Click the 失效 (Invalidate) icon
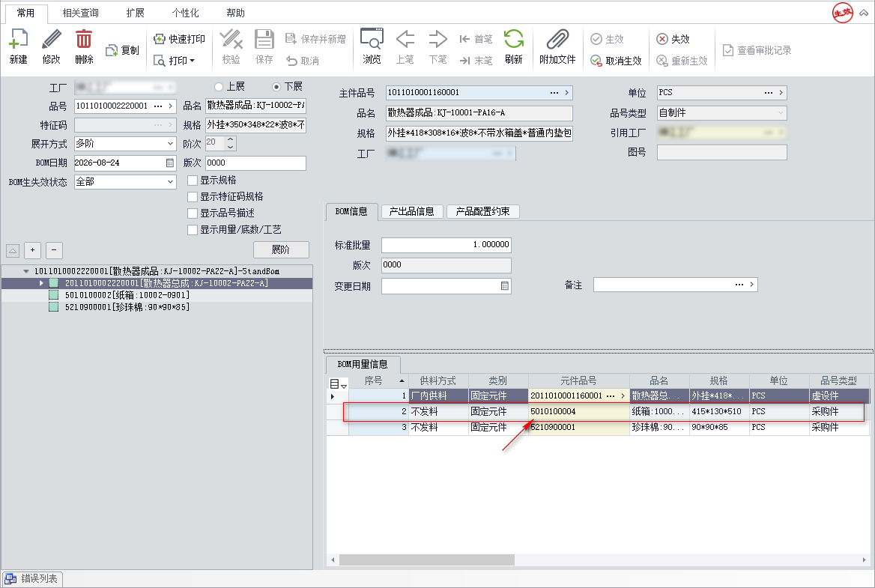This screenshot has height=588, width=875. (x=662, y=39)
